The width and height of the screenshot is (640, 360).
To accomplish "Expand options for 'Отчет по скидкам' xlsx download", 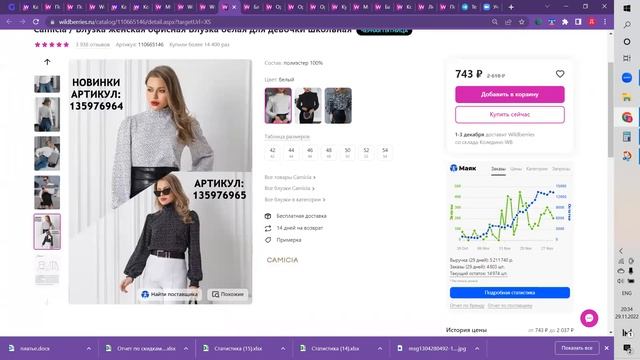I will click(186, 349).
